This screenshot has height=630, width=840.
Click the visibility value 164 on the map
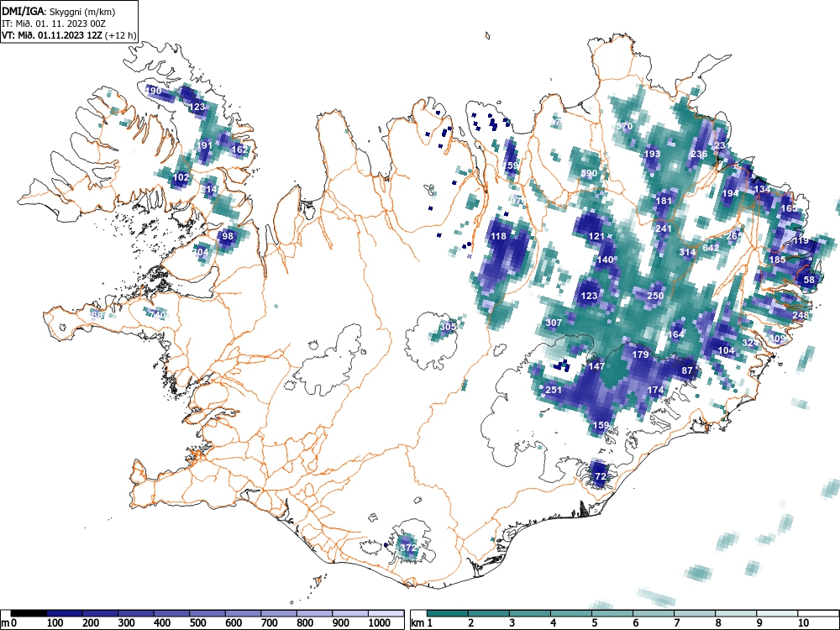point(676,334)
